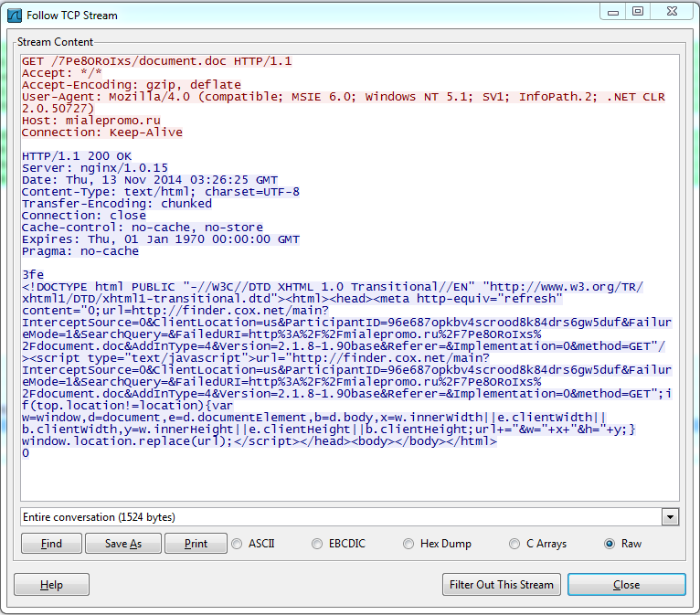Image resolution: width=700 pixels, height=615 pixels.
Task: Click the Server: nginx/1.0.15 line
Action: click(x=95, y=168)
